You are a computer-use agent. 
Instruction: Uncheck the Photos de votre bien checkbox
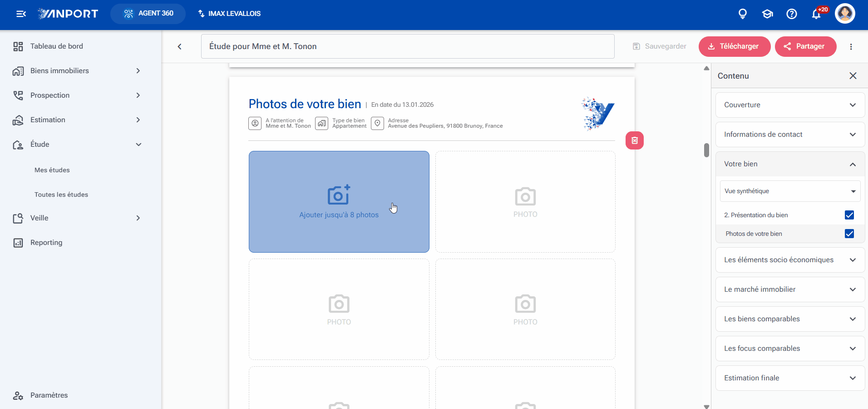click(849, 234)
